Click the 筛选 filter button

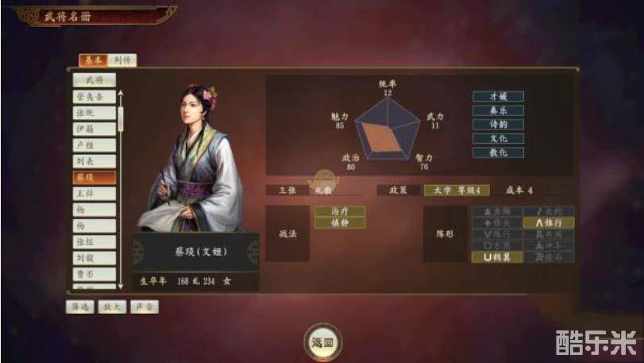pyautogui.click(x=80, y=307)
